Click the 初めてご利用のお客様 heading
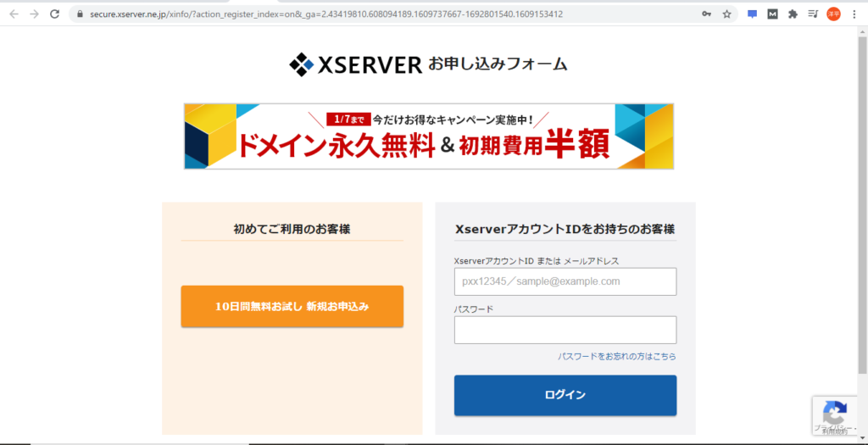The image size is (868, 445). tap(292, 229)
